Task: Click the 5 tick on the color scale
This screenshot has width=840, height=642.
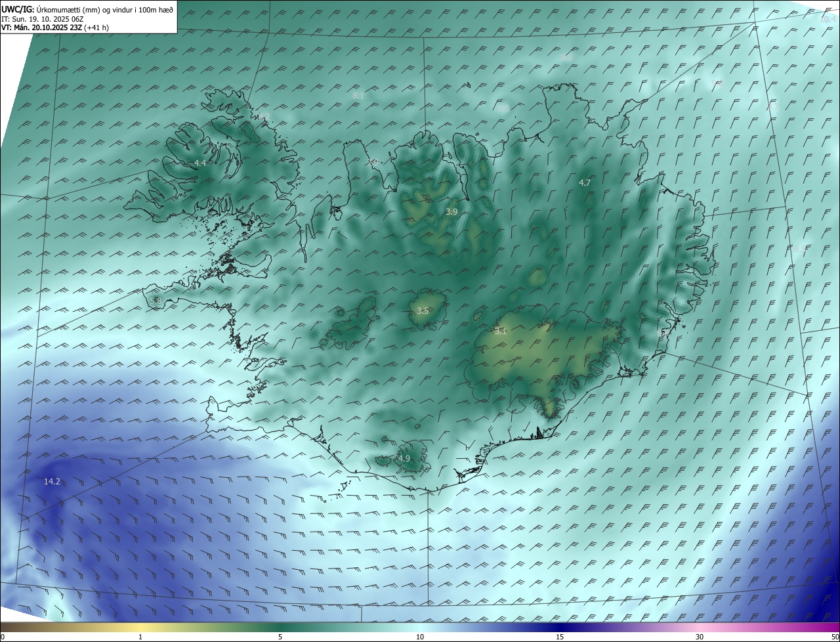Action: pyautogui.click(x=280, y=637)
